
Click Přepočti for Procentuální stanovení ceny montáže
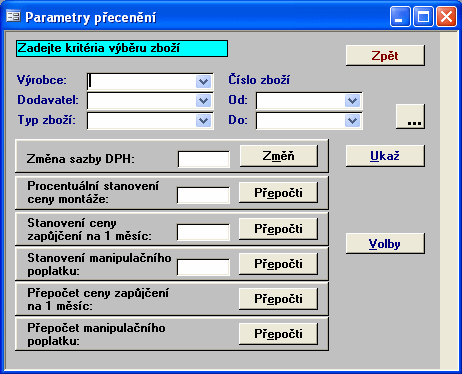278,193
